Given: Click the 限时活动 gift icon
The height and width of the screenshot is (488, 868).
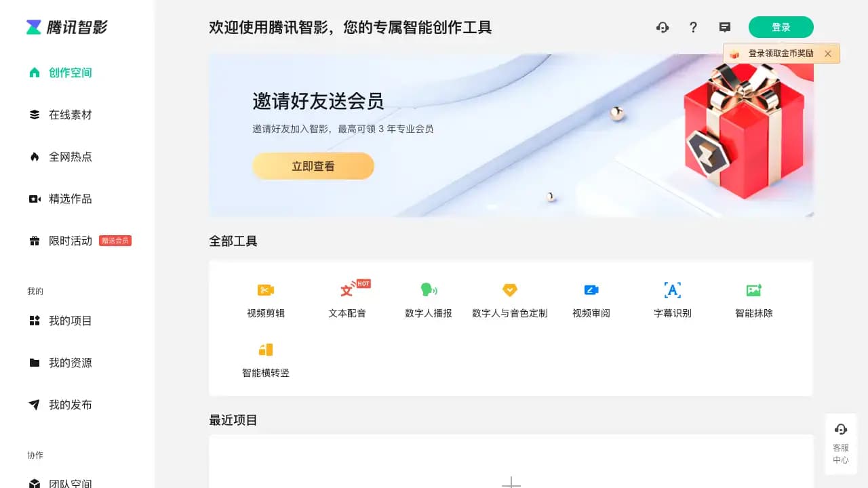Looking at the screenshot, I should pos(35,241).
